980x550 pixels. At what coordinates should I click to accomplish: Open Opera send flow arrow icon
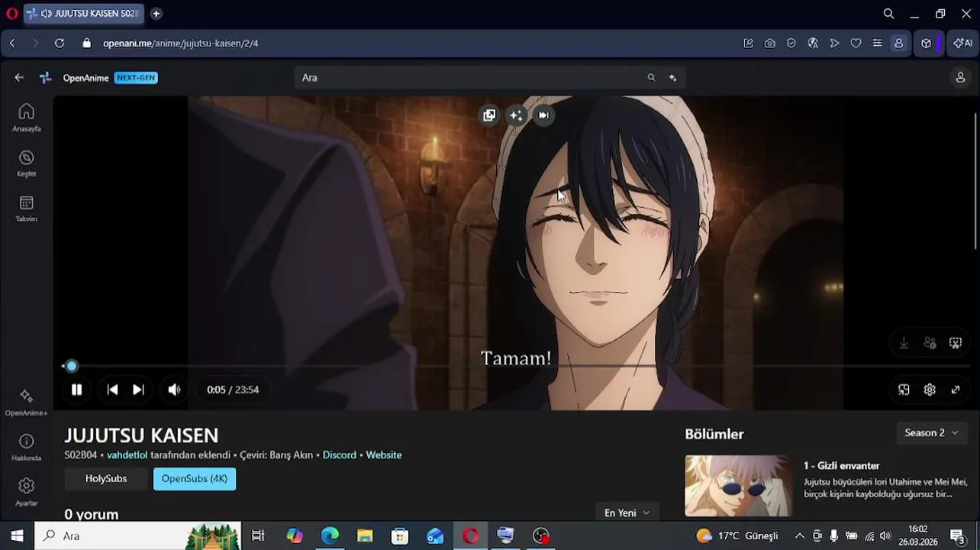pyautogui.click(x=834, y=44)
